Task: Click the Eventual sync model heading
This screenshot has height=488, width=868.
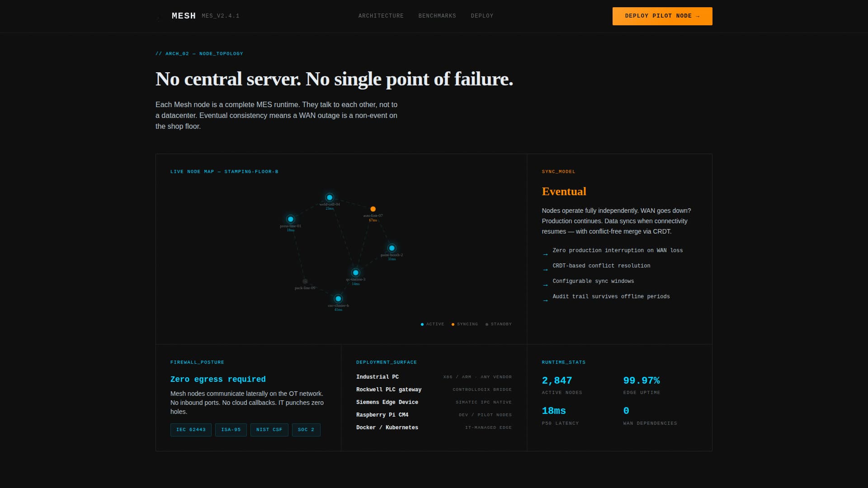Action: [564, 192]
